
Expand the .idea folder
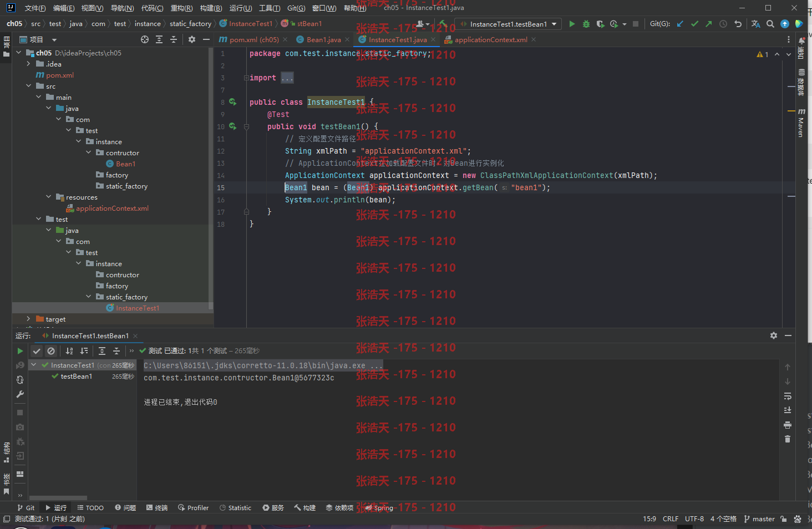(x=29, y=64)
